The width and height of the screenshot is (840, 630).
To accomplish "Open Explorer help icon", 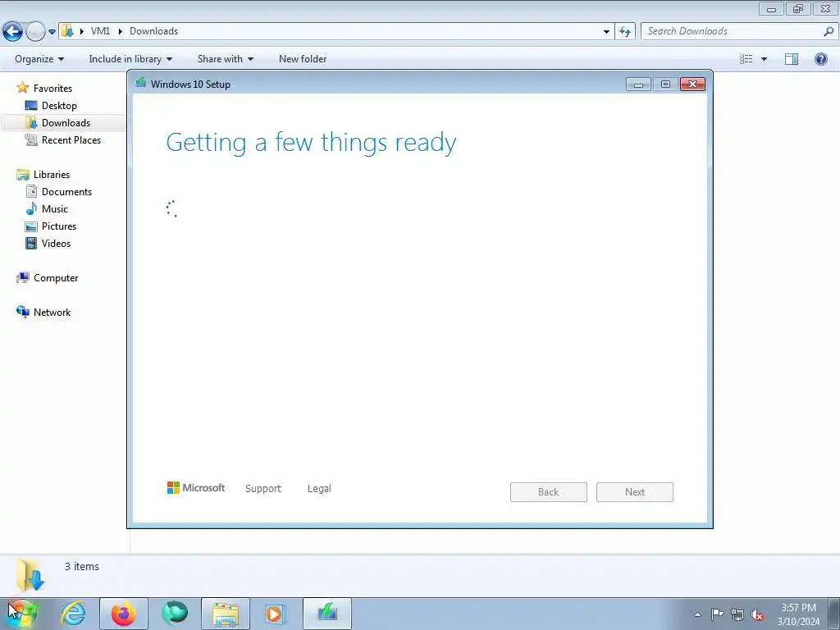I will coord(820,59).
